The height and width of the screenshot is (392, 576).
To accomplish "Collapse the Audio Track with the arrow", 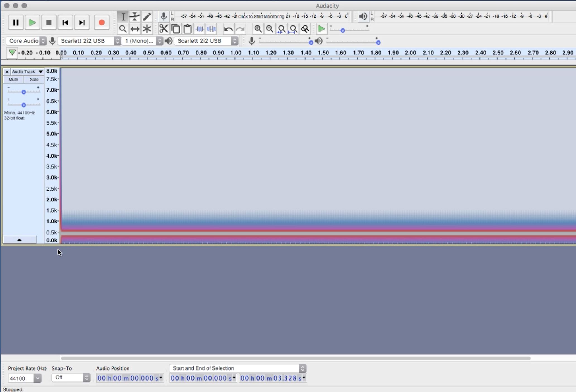I will (x=20, y=240).
